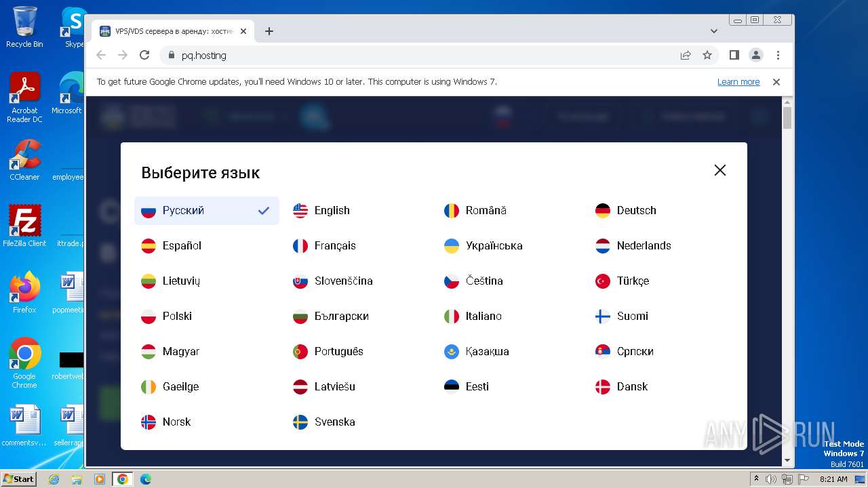Select the VPS/VDS сервера tab

pos(173,31)
